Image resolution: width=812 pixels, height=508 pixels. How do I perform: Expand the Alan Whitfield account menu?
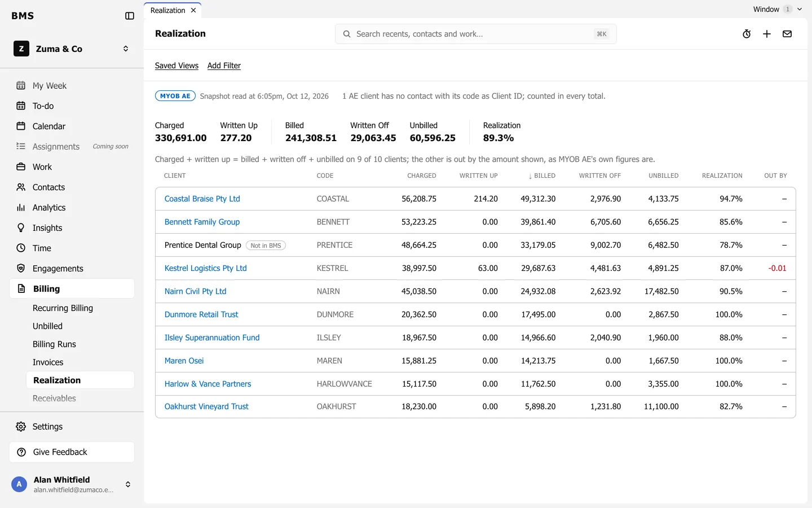pyautogui.click(x=72, y=484)
